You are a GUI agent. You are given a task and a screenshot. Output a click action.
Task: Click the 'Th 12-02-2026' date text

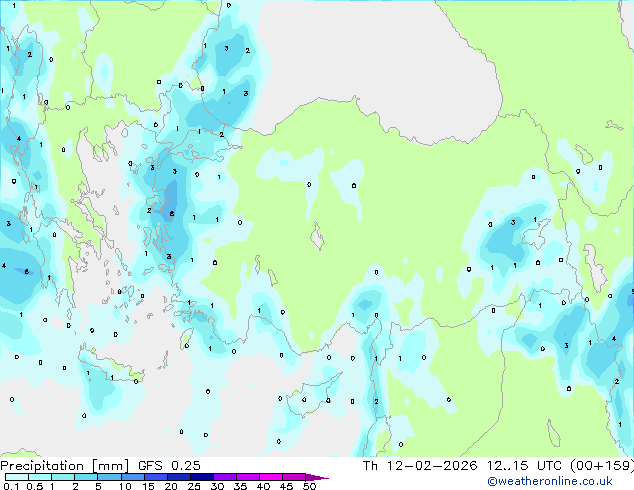coord(420,466)
